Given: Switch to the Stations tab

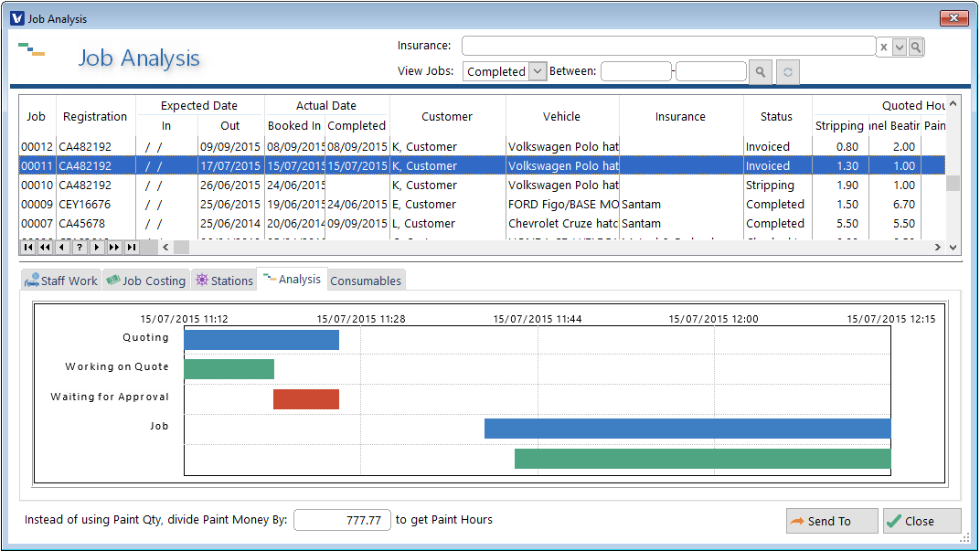Looking at the screenshot, I should (x=223, y=280).
